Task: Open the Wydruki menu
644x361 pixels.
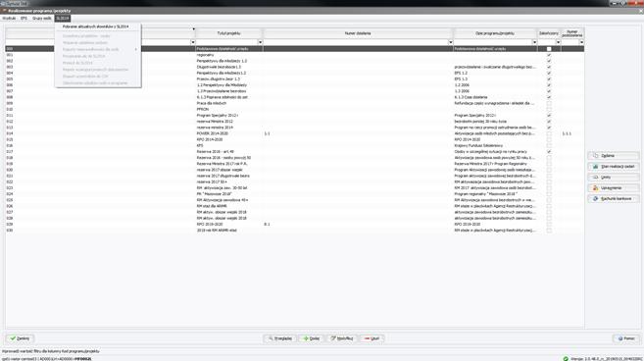Action: (9, 19)
